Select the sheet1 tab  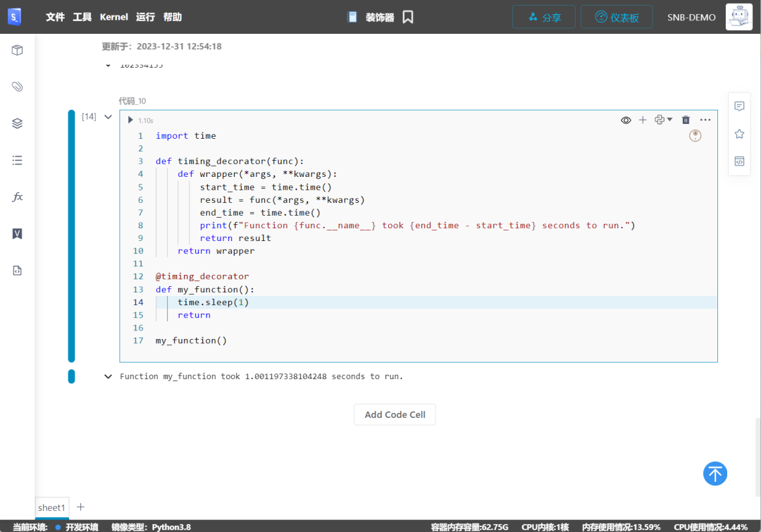click(52, 507)
